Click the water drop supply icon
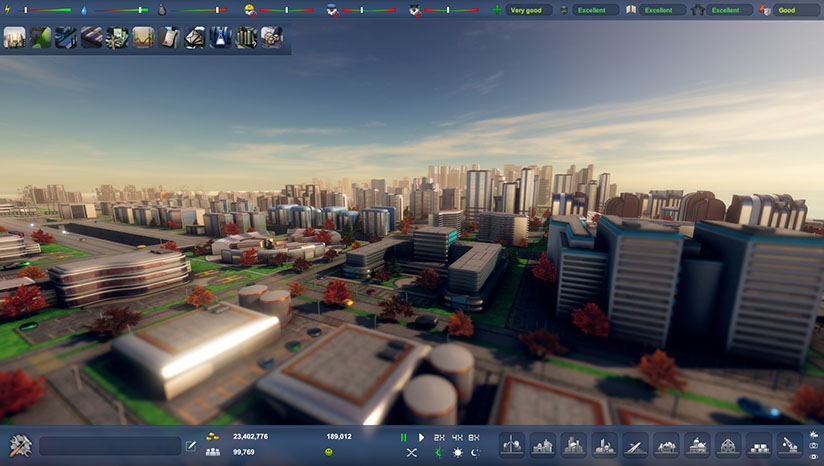 click(x=84, y=10)
